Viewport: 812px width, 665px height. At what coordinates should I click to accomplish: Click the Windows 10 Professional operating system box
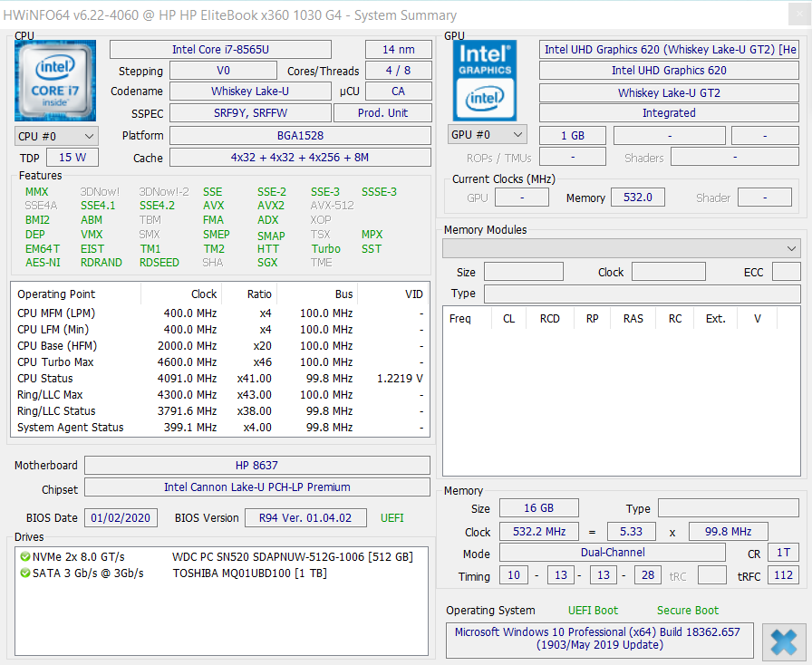pyautogui.click(x=599, y=639)
